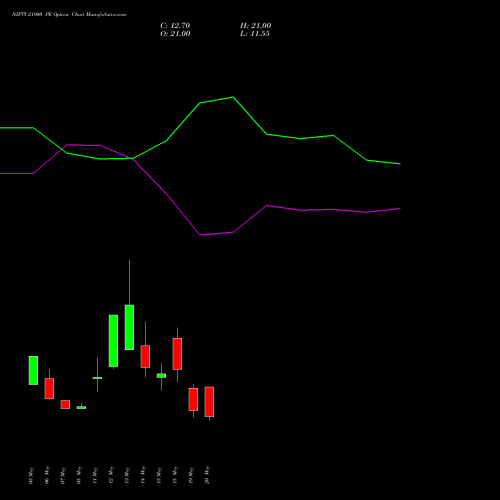Viewport: 500px width, 500px height.
Task: Select the 13 May date label
Action: pos(127,476)
